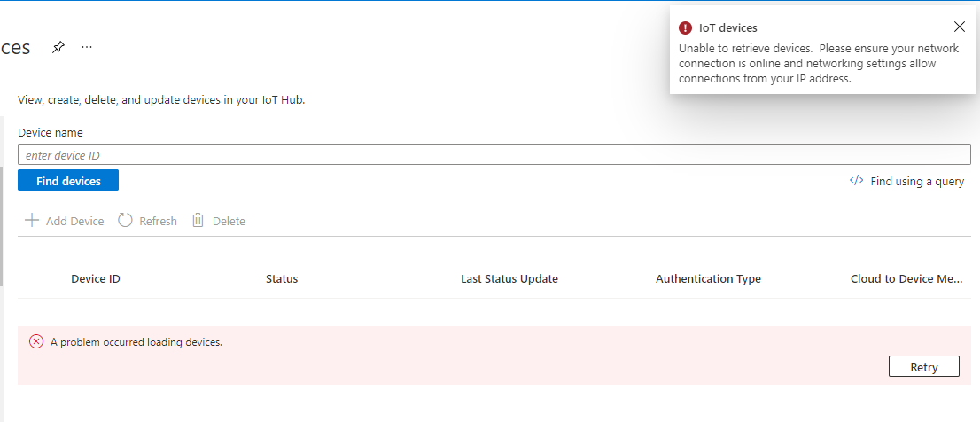
Task: Sort by Last Status Update column
Action: pos(509,279)
